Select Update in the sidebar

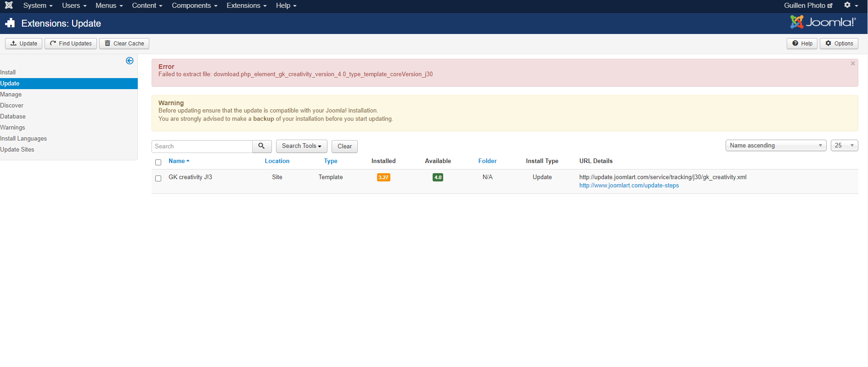click(69, 83)
